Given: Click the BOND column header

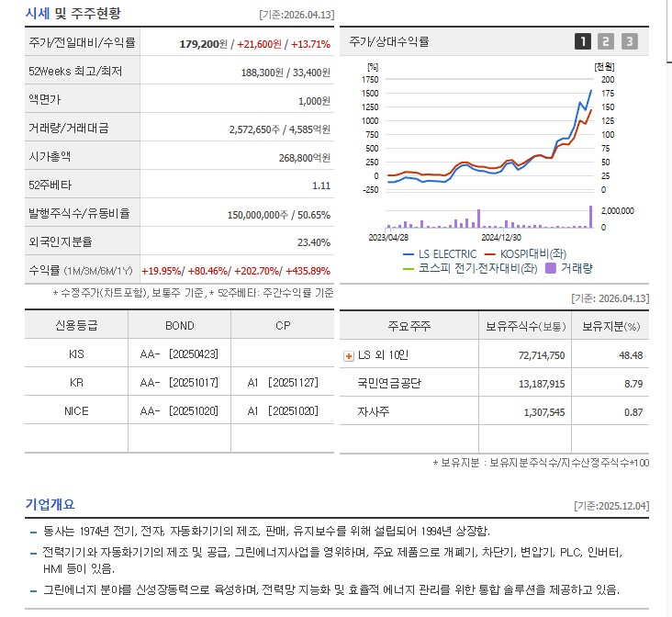Looking at the screenshot, I should 180,326.
